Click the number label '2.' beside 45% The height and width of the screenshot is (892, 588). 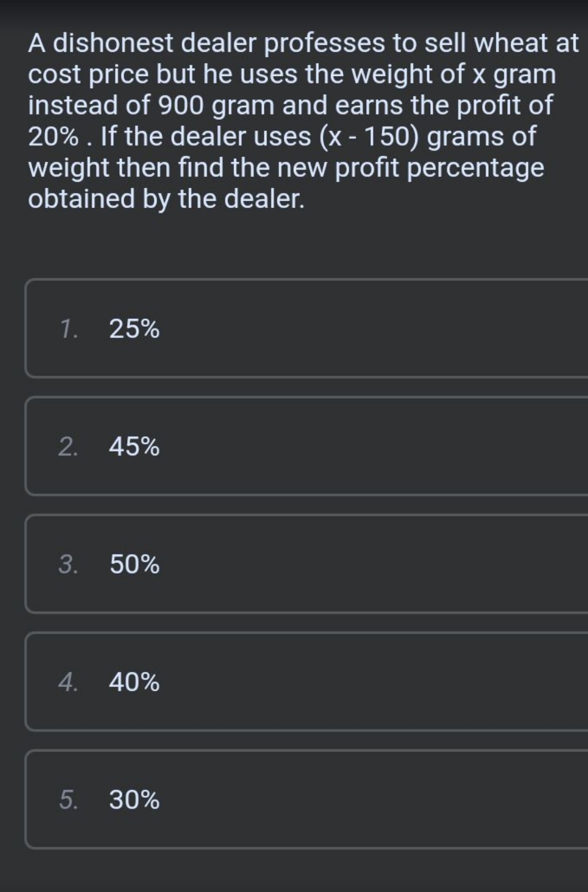(x=69, y=447)
